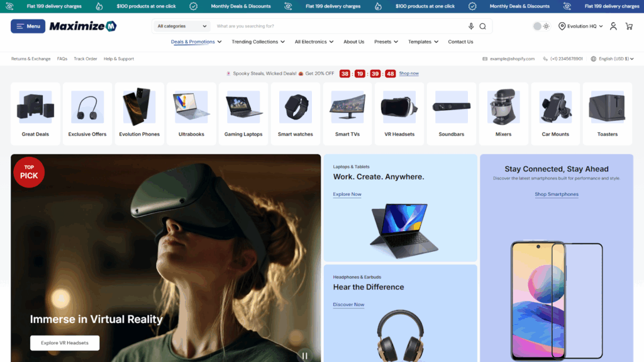Expand the English (USD $) language selector

[x=612, y=59]
